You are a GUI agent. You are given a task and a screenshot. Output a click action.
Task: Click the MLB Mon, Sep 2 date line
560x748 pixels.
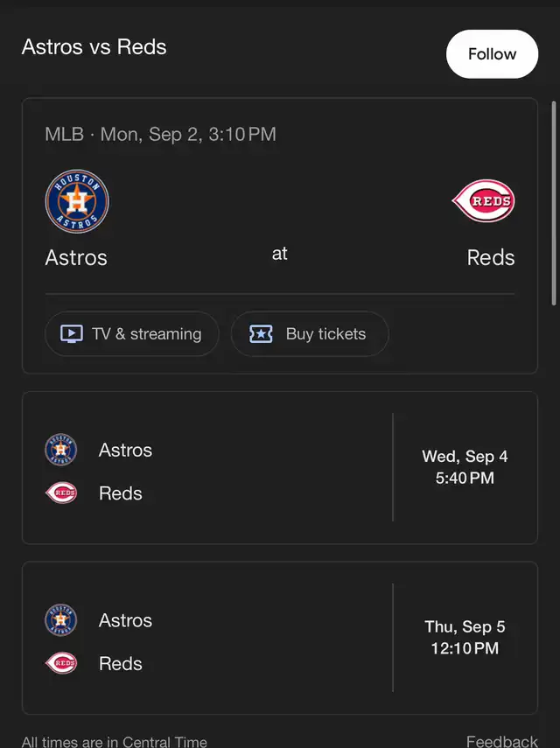160,134
